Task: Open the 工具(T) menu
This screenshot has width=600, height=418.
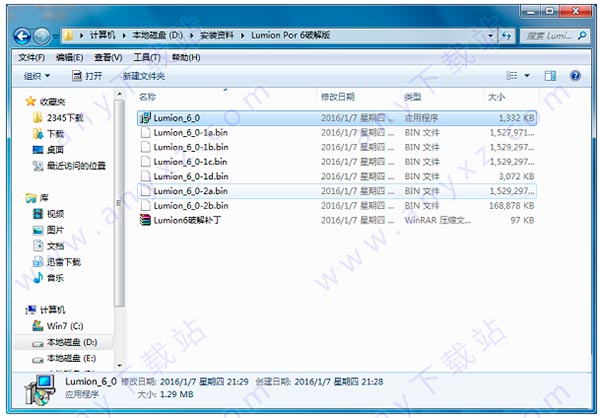Action: [x=147, y=58]
